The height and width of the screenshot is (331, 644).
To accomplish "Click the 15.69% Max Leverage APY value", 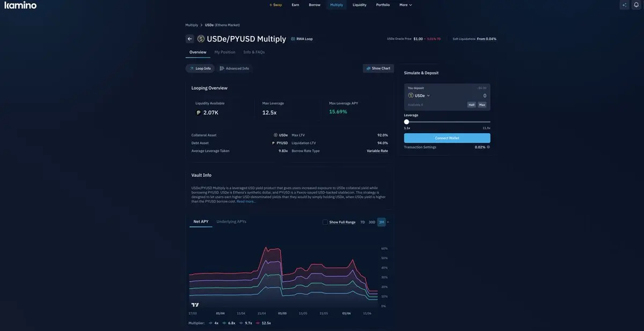I will point(338,112).
